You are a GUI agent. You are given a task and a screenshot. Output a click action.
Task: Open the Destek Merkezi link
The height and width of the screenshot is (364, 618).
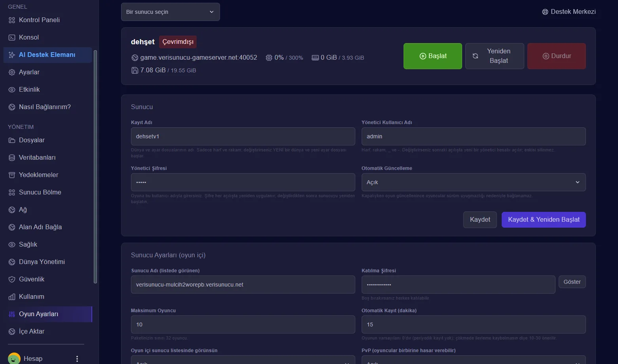(x=569, y=12)
